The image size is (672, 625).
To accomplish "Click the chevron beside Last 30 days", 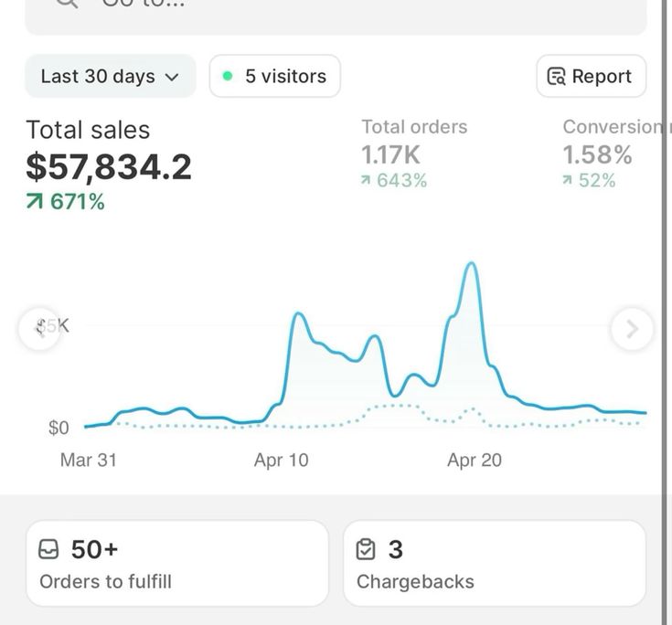I will pyautogui.click(x=172, y=78).
